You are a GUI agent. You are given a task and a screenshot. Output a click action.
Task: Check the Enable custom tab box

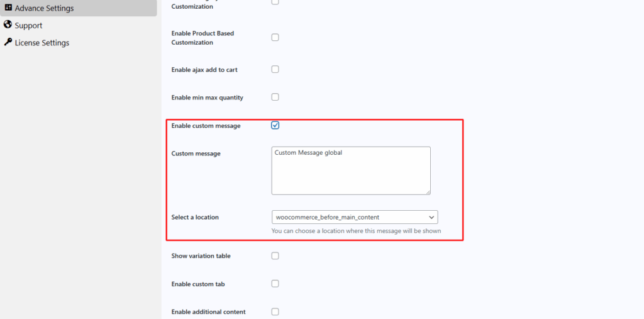click(x=275, y=284)
